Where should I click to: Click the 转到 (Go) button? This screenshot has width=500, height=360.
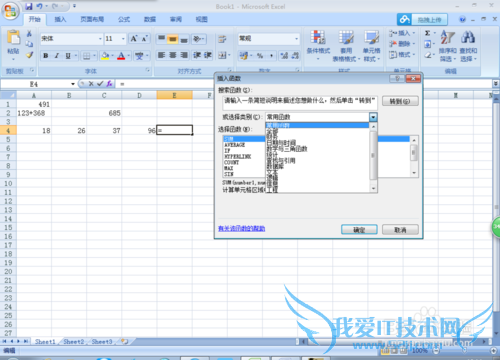pyautogui.click(x=400, y=101)
